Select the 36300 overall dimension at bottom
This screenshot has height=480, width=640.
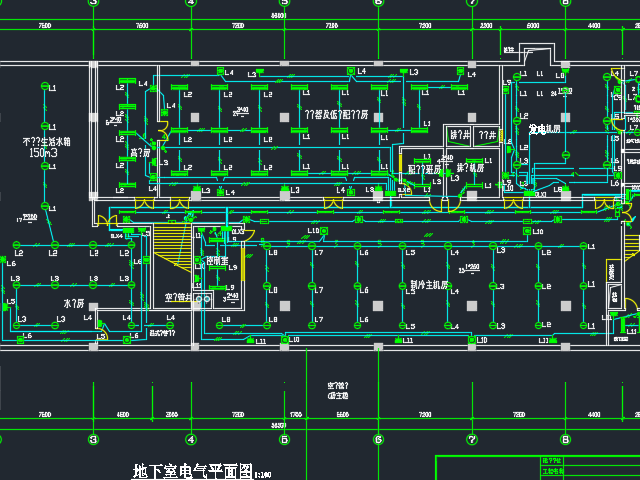tap(278, 426)
